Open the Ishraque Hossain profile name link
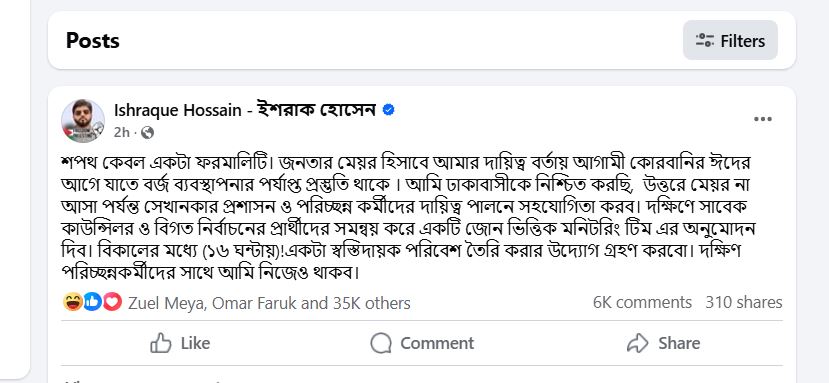 point(245,110)
